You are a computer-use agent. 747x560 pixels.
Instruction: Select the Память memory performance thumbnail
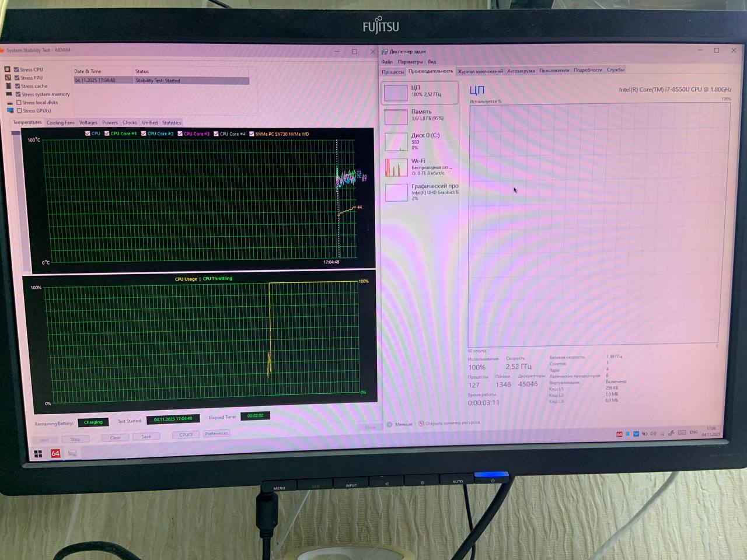(420, 116)
